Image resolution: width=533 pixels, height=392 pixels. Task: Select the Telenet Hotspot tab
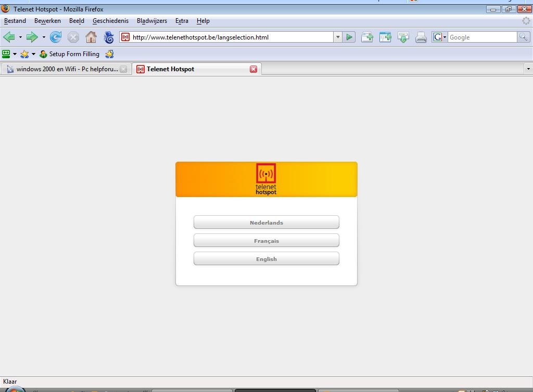pyautogui.click(x=197, y=69)
